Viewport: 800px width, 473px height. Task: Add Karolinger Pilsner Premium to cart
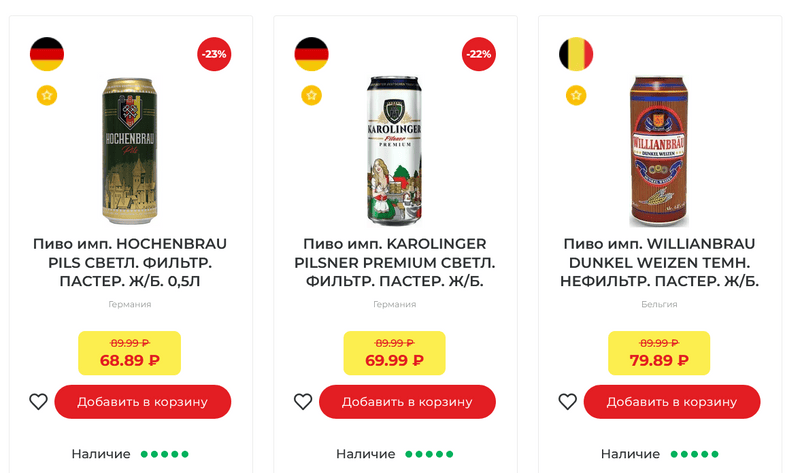tap(407, 402)
